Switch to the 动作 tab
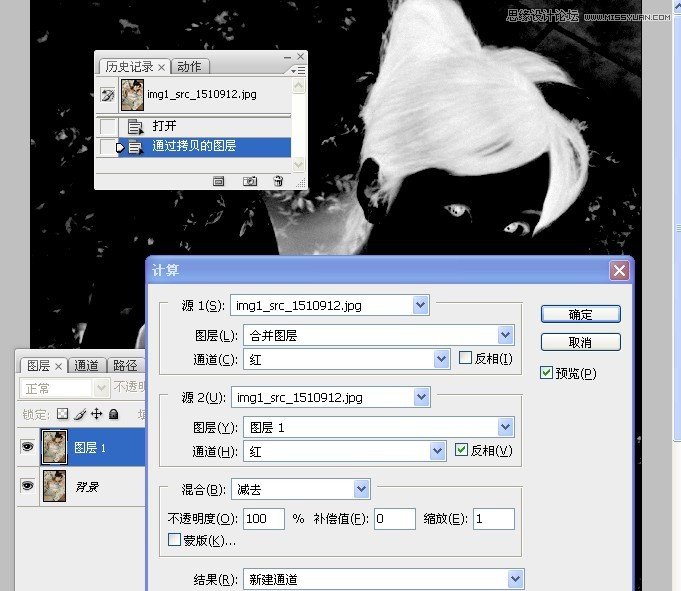The height and width of the screenshot is (591, 681). point(189,67)
